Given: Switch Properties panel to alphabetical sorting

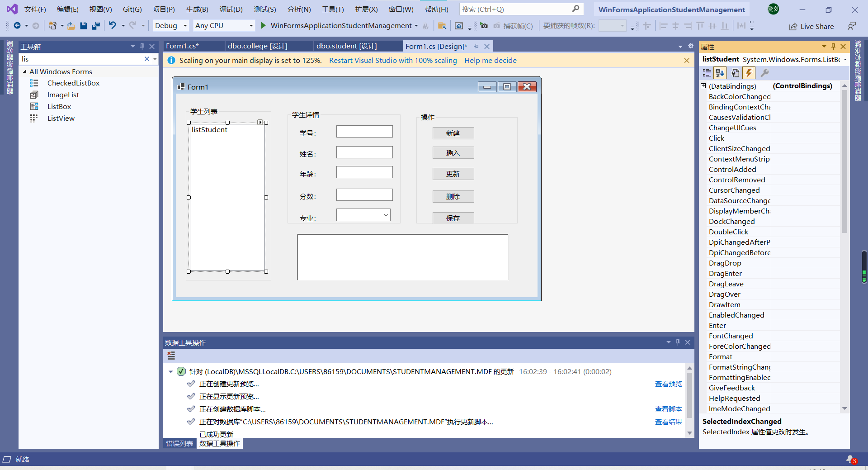Looking at the screenshot, I should coord(720,73).
